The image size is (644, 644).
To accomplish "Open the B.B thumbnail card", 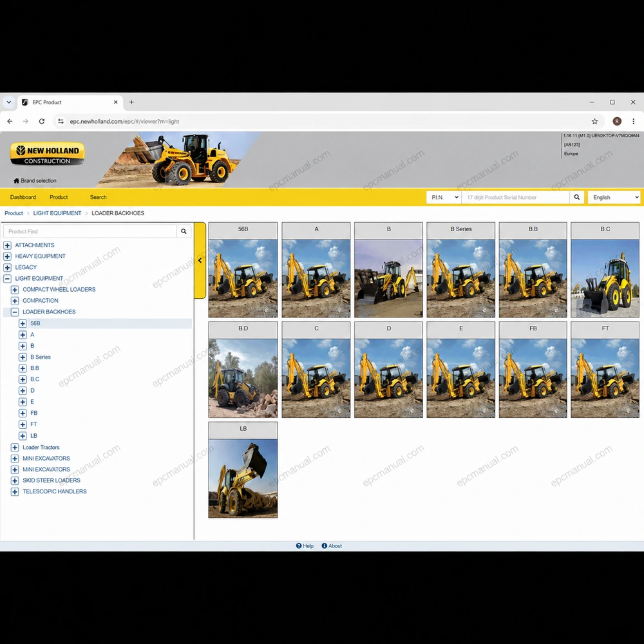I will click(533, 270).
